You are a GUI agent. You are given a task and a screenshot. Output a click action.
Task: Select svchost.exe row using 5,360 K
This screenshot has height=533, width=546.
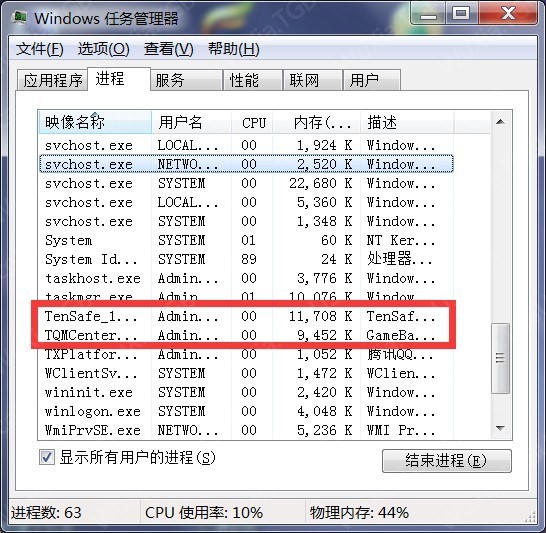click(x=246, y=202)
